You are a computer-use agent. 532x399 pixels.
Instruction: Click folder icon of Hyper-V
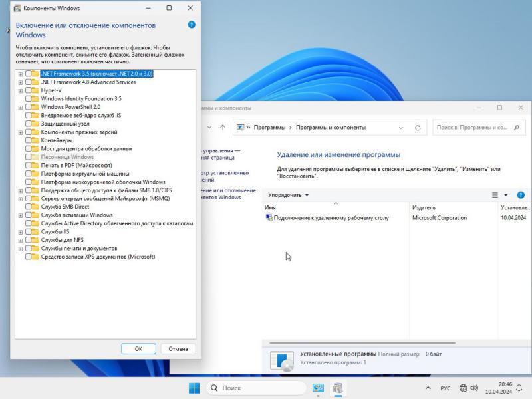click(35, 90)
